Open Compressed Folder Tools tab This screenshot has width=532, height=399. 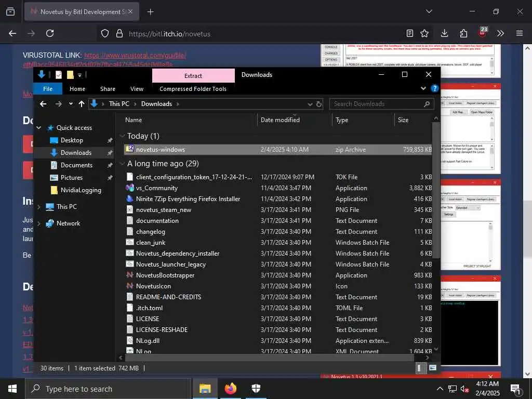pyautogui.click(x=193, y=88)
